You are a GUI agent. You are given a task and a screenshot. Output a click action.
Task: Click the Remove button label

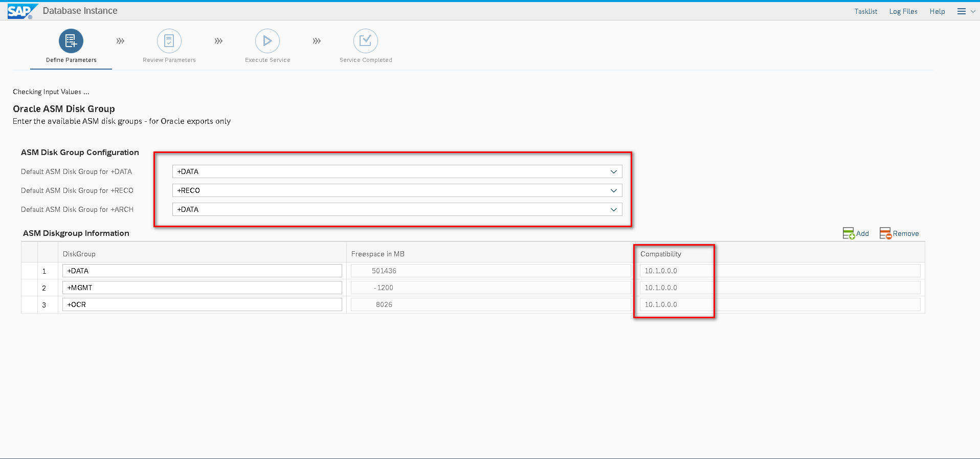coord(906,233)
